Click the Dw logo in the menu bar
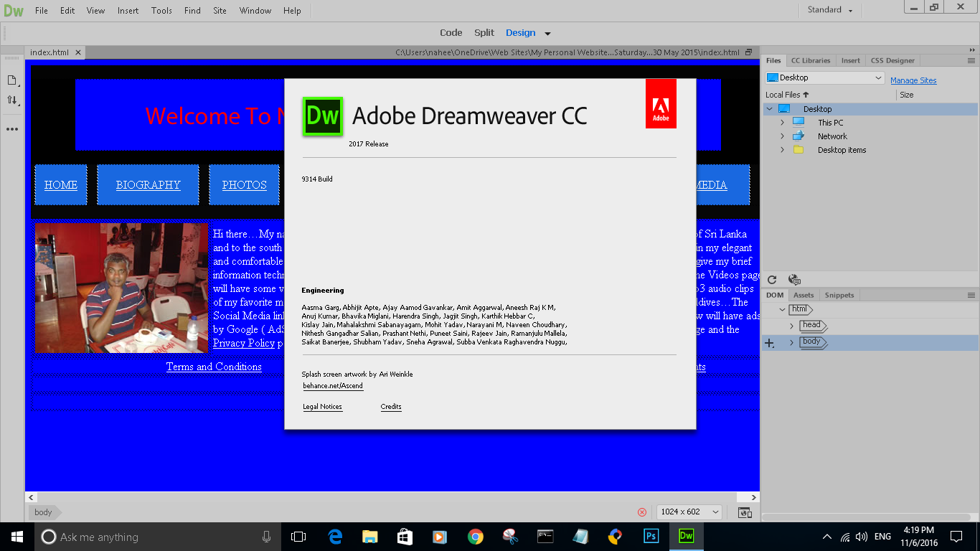The height and width of the screenshot is (551, 980). 14,11
